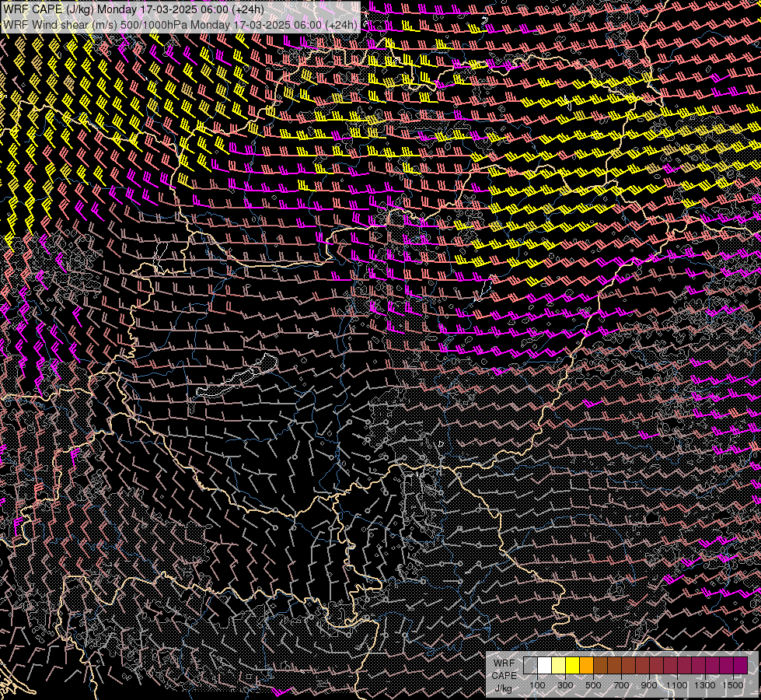Click the 'WRF' word in the legend
This screenshot has width=761, height=700.
(504, 663)
